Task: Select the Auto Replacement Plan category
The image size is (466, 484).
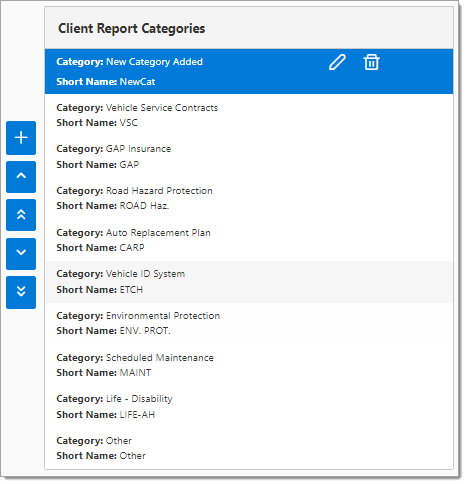Action: pyautogui.click(x=249, y=240)
